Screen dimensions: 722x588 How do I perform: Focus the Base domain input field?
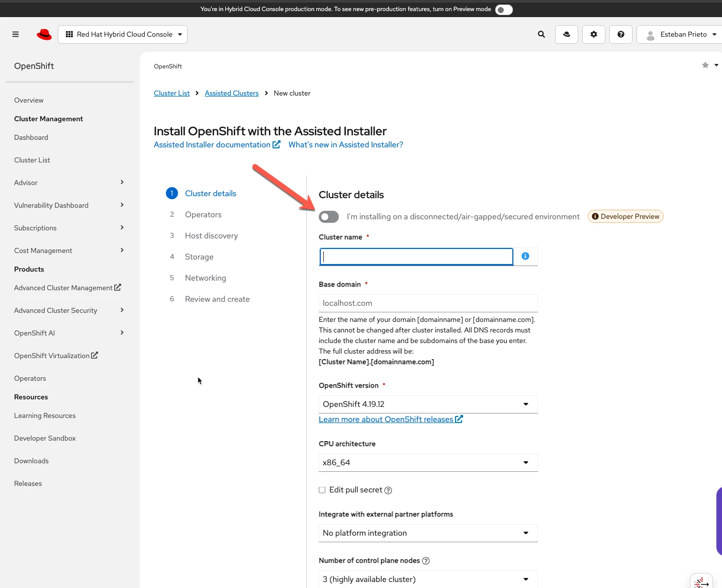click(428, 303)
